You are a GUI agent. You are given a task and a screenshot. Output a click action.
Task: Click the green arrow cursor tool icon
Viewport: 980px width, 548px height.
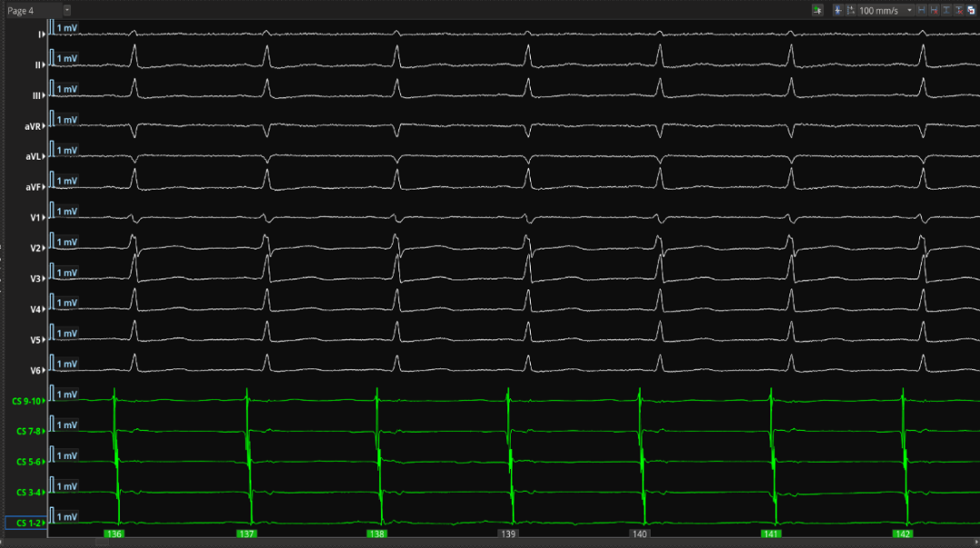pyautogui.click(x=818, y=10)
